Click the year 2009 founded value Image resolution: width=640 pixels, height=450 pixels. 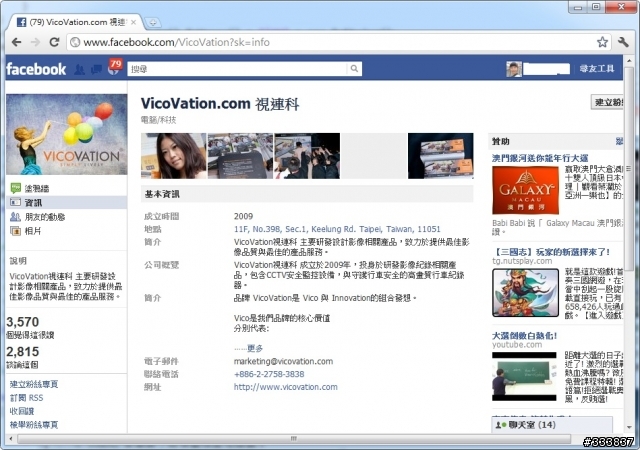[243, 216]
